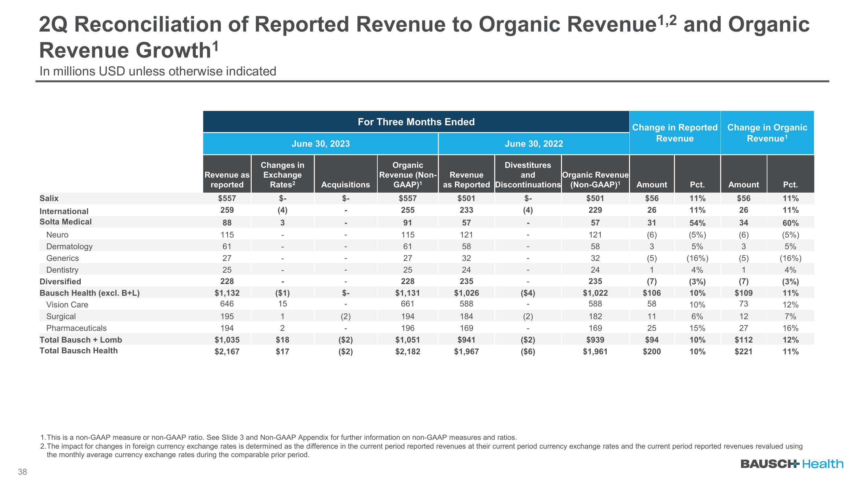Image resolution: width=868 pixels, height=488 pixels.
Task: Click the $18 Bausch + Lomb exchange rate change
Action: point(282,340)
